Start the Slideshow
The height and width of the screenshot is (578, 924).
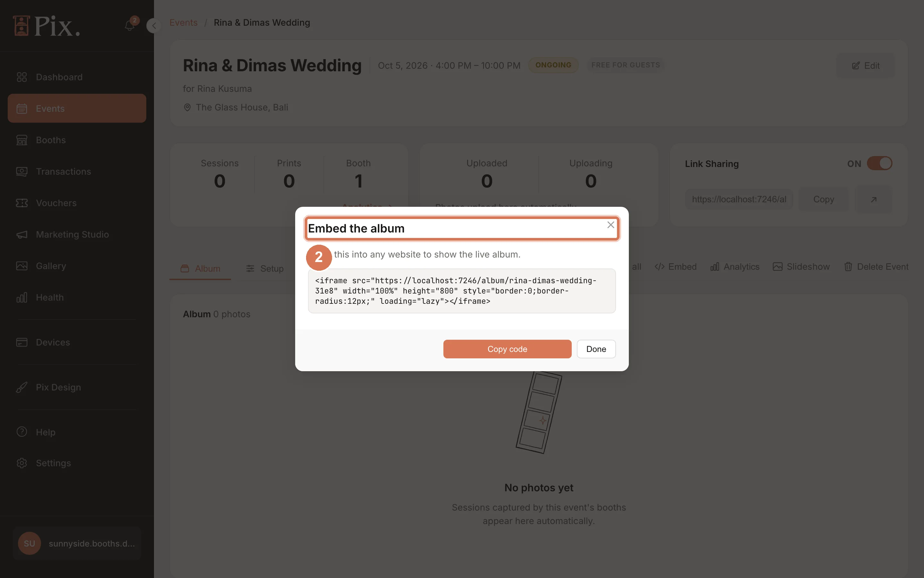[801, 267]
